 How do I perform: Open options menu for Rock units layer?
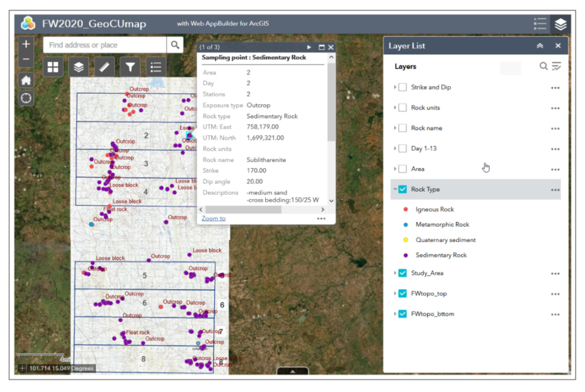click(x=555, y=108)
